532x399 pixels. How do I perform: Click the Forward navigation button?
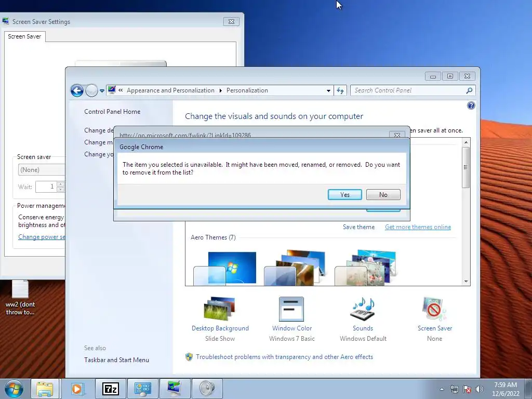[x=91, y=90]
